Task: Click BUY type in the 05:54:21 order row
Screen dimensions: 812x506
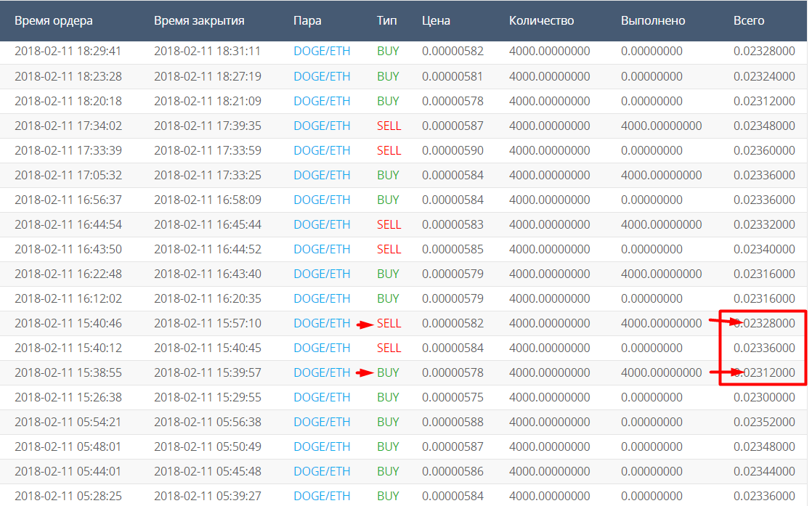Action: 388,423
